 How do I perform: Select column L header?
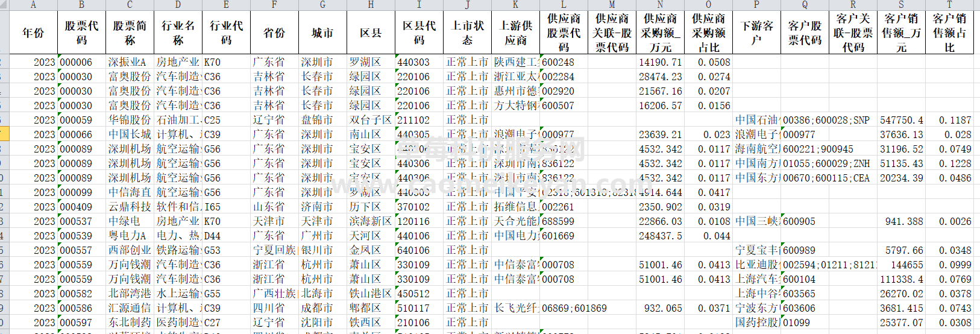(564, 4)
